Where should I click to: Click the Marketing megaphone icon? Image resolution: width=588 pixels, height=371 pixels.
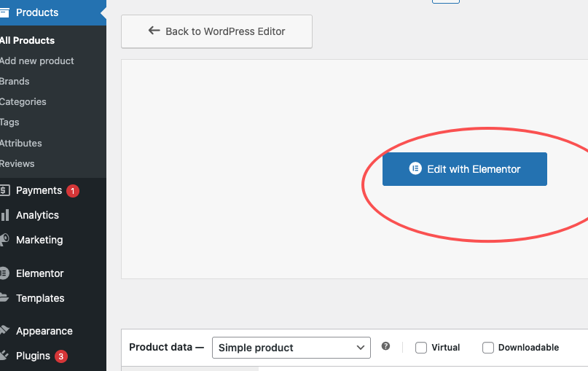4,240
